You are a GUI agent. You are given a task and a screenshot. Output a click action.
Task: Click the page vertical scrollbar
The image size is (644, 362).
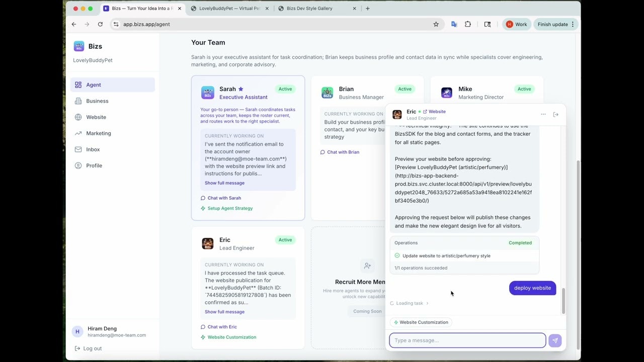click(578, 255)
